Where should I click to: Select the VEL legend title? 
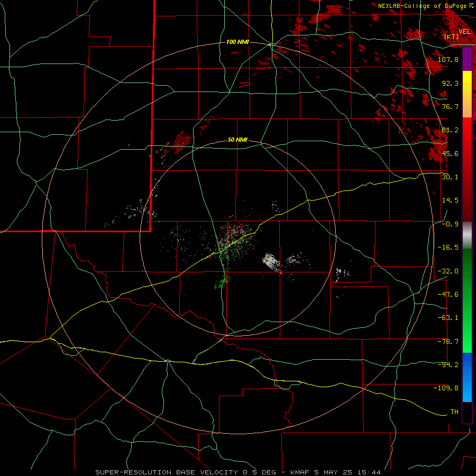tap(464, 31)
